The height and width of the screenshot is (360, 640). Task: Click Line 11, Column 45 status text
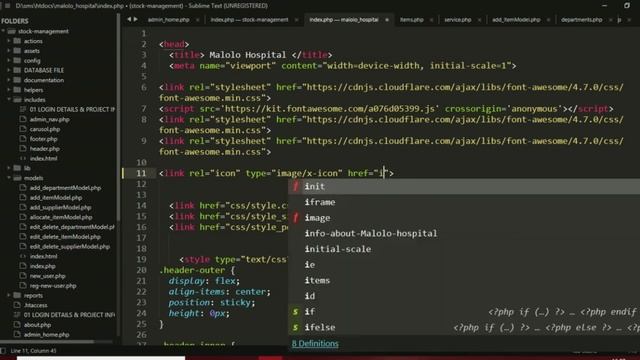click(x=33, y=351)
